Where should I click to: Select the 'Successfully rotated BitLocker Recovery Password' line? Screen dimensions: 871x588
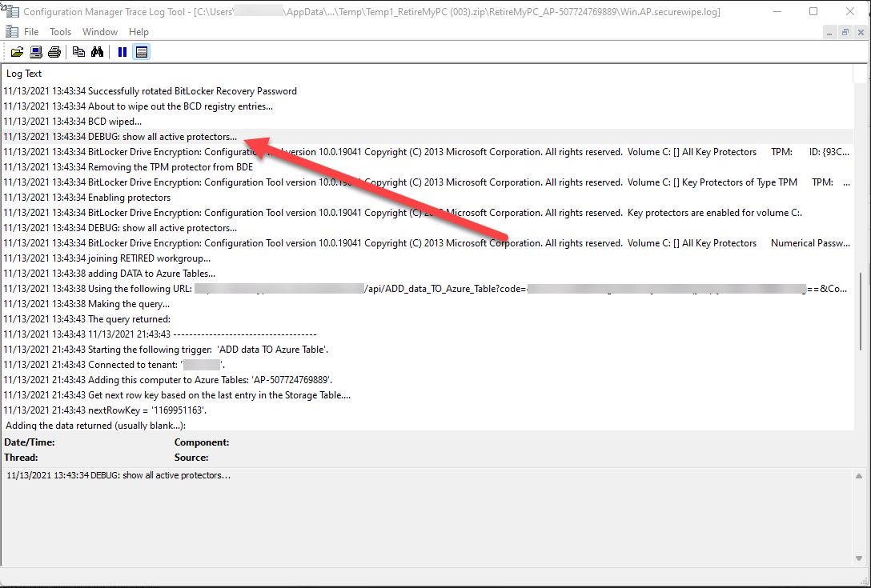pyautogui.click(x=427, y=91)
